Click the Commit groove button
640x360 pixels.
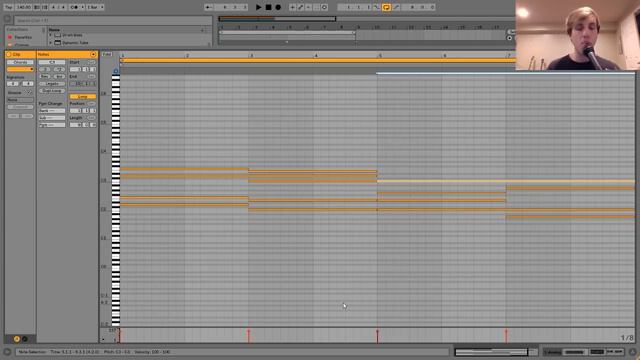pyautogui.click(x=20, y=107)
